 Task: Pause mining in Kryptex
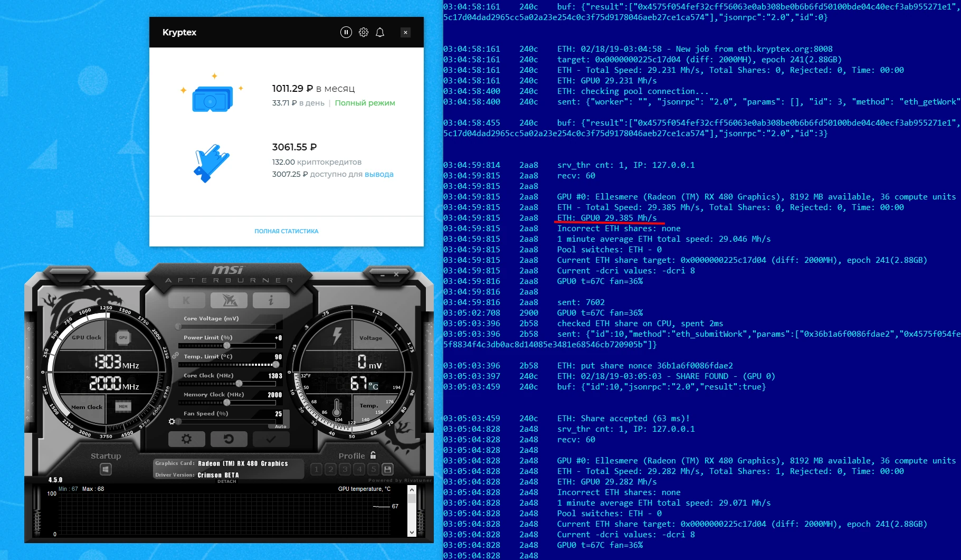(x=346, y=32)
